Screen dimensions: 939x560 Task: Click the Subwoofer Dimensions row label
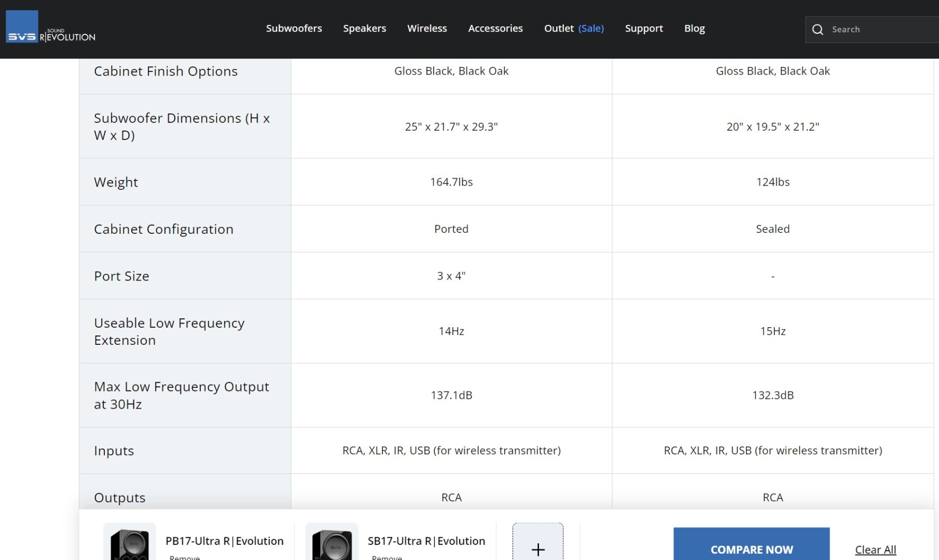[x=182, y=127]
